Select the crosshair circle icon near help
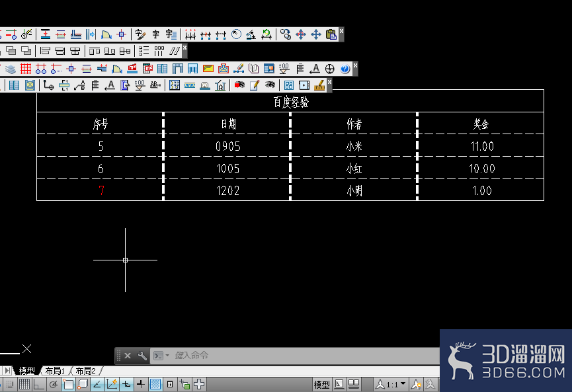This screenshot has height=392, width=572. [x=330, y=69]
